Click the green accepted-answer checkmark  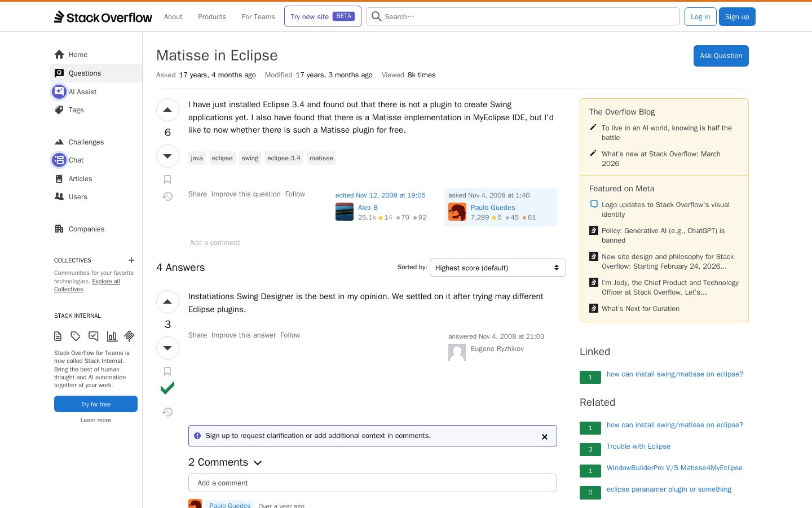[x=167, y=388]
